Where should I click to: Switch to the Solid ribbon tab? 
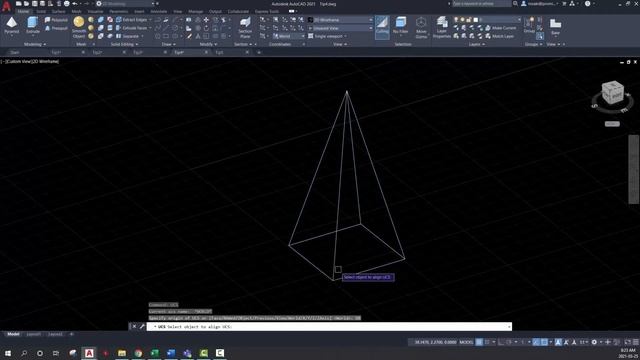(x=41, y=11)
